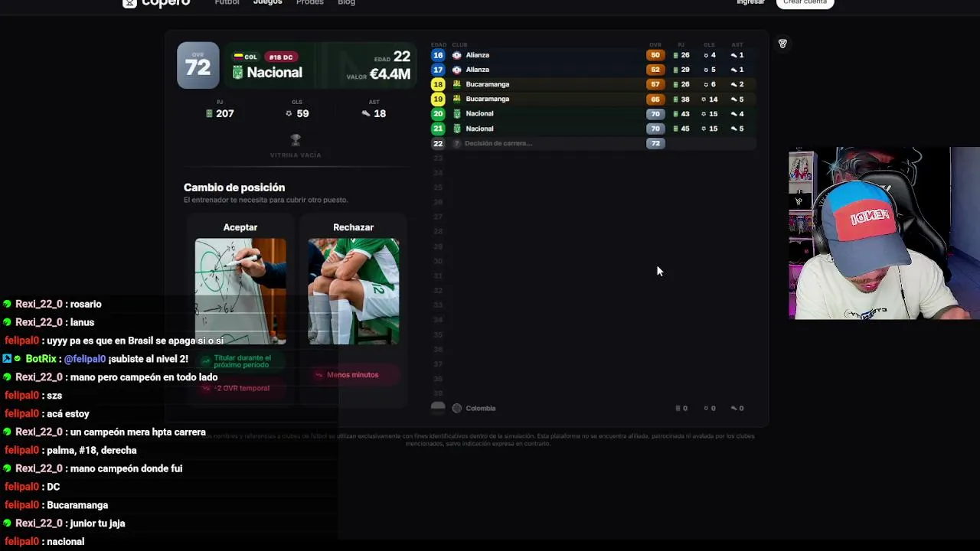Click the Colombia national team globe icon
Viewport: 980px width, 551px height.
(457, 408)
